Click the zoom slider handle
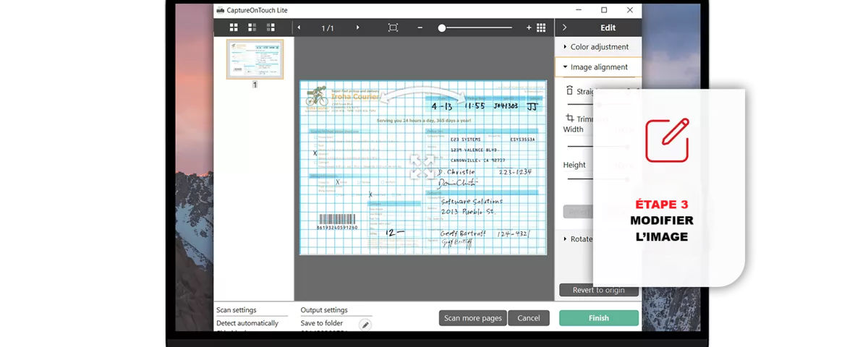 click(441, 27)
